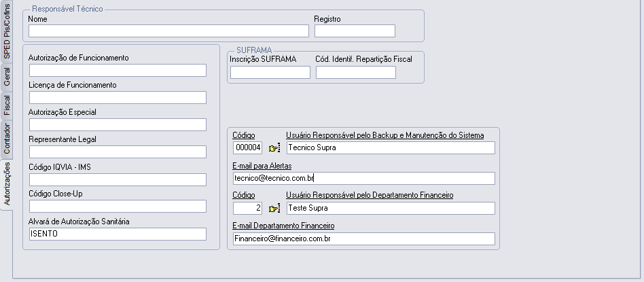Click the Autorização de Funcionamento field

point(117,71)
